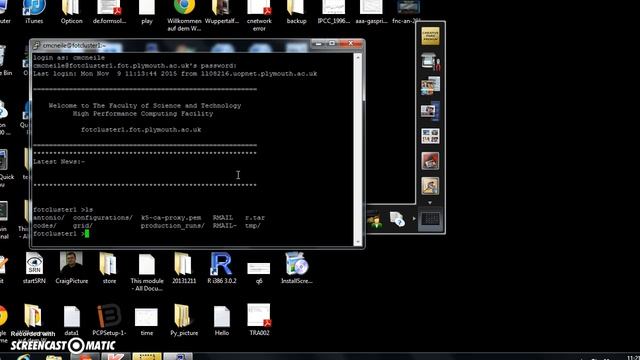This screenshot has width=640, height=360.
Task: Run the InstallScre installer icon
Action: coord(297,268)
